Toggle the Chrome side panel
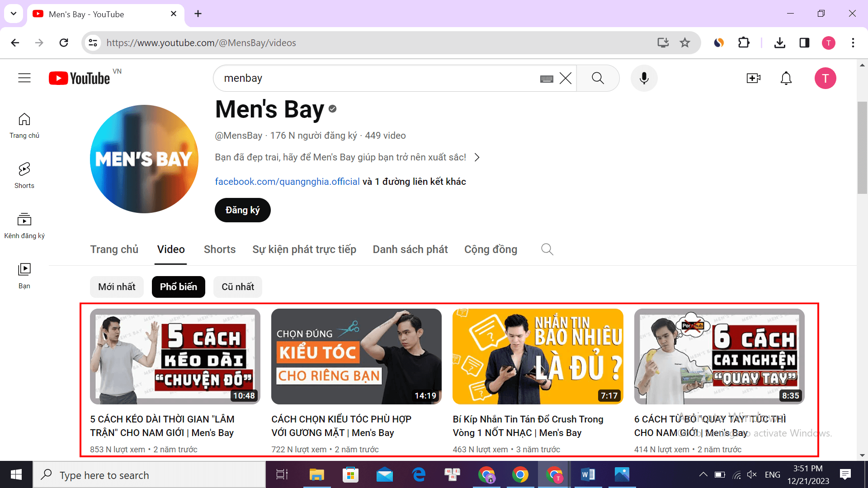This screenshot has height=488, width=868. (x=804, y=42)
